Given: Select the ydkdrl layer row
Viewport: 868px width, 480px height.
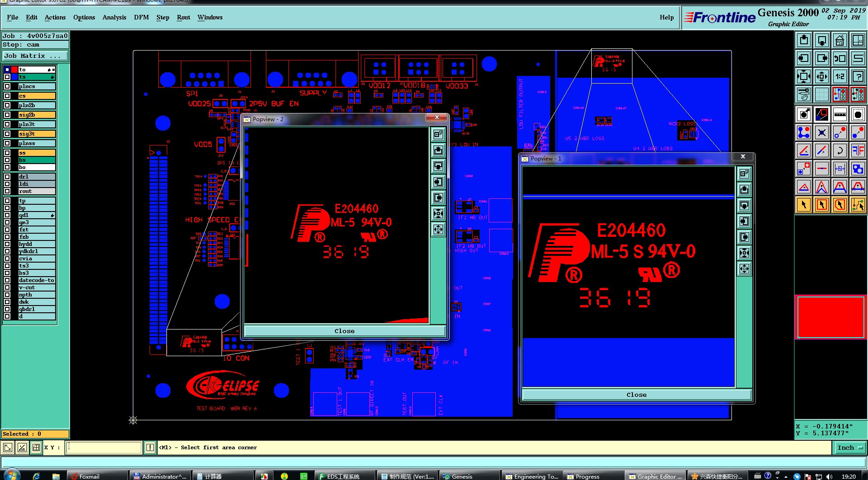Looking at the screenshot, I should (x=37, y=251).
